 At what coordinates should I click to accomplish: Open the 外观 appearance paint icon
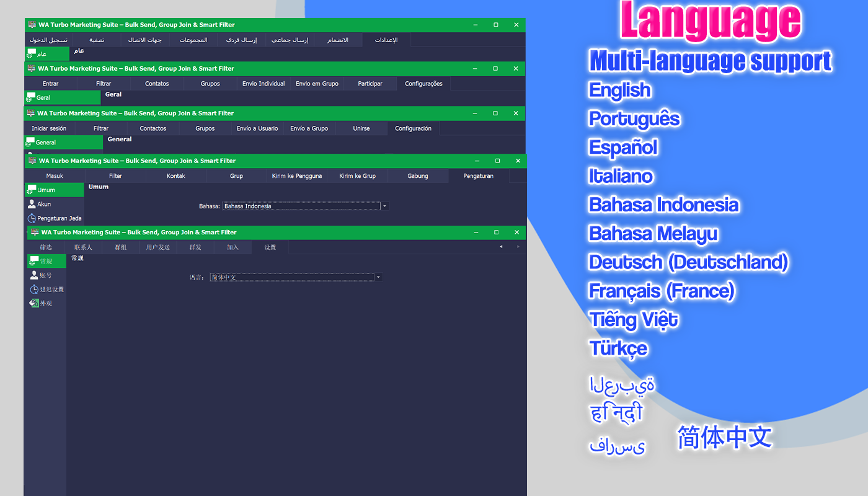(35, 303)
